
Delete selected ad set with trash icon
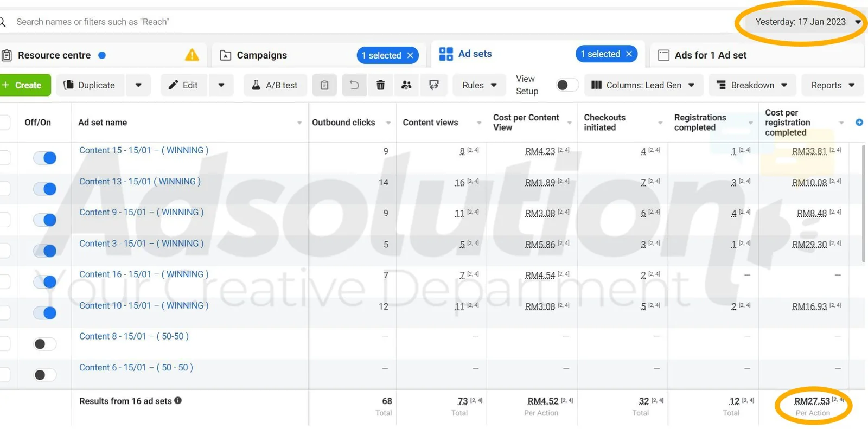[380, 85]
